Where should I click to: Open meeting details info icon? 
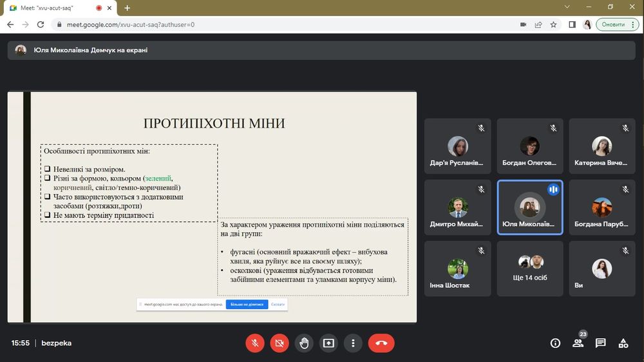[x=555, y=343]
